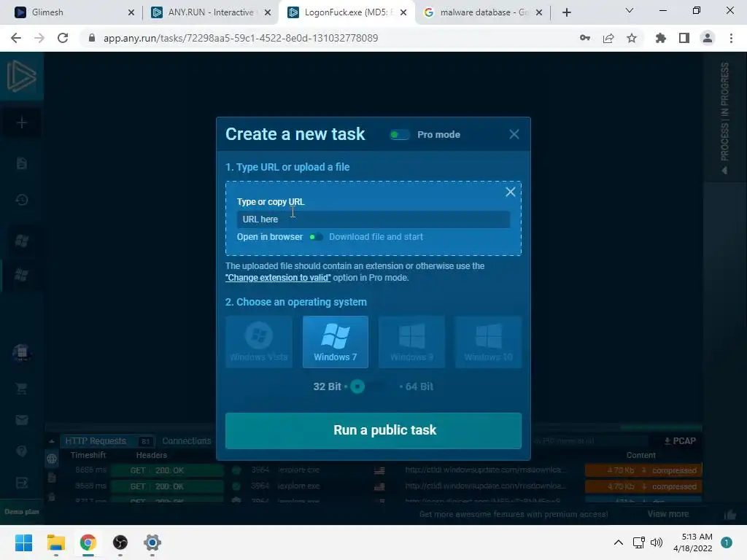This screenshot has height=560, width=747.
Task: Open the shopping cart icon in sidebar
Action: [x=21, y=388]
